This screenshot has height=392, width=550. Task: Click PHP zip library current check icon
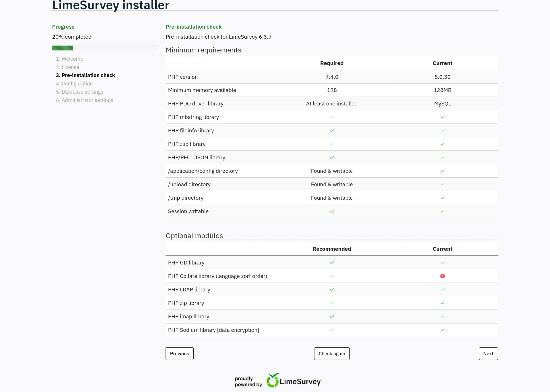[442, 303]
